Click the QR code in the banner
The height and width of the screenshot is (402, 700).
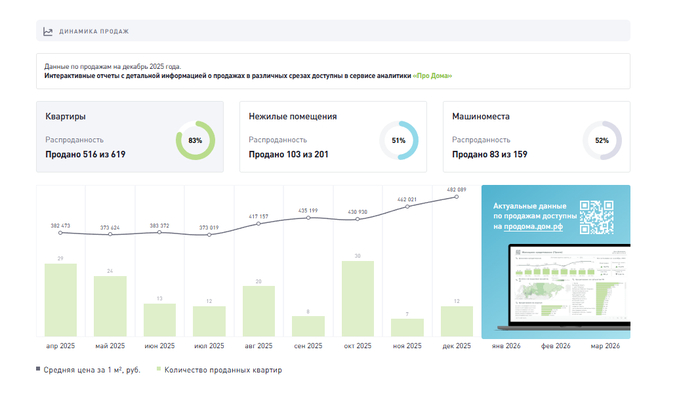pos(596,216)
